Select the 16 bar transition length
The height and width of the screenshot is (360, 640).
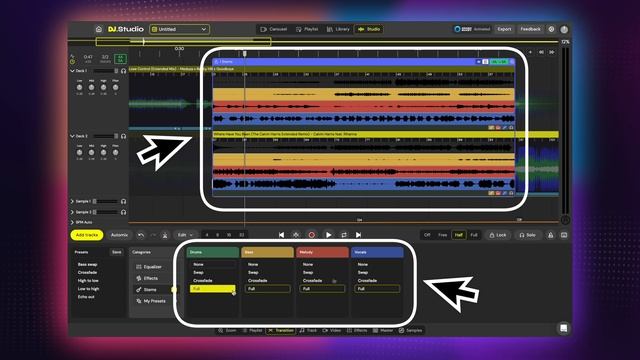click(229, 235)
